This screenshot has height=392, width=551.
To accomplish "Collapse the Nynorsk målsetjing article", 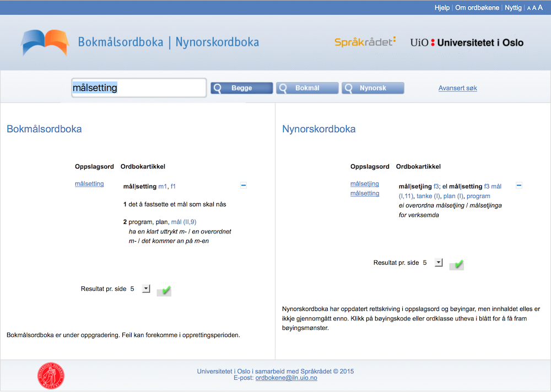I will (x=518, y=186).
